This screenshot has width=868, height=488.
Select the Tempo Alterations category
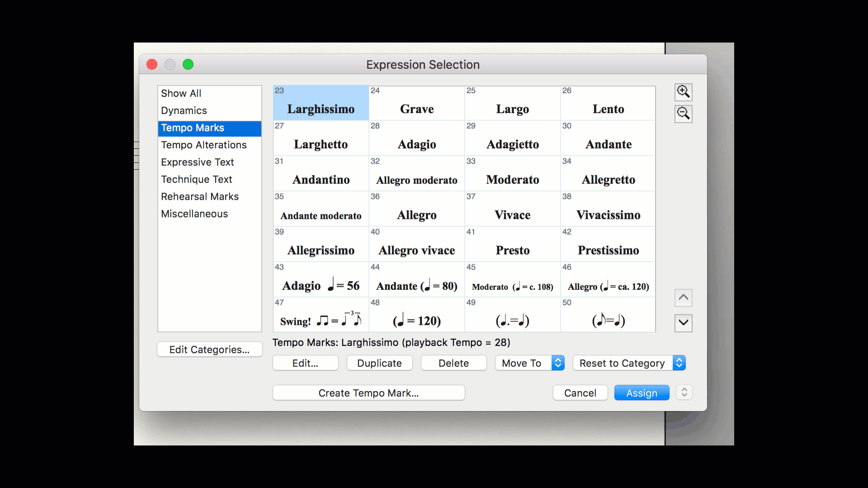point(209,145)
